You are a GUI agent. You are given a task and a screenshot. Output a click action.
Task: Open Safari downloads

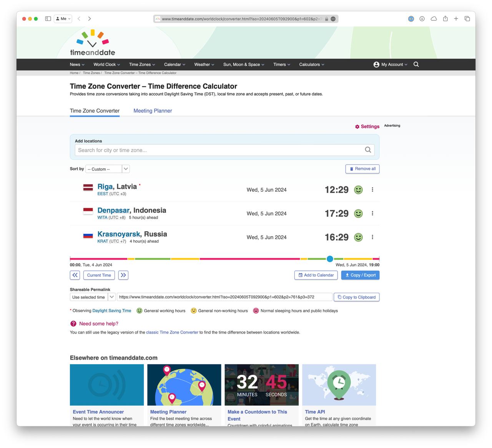tap(422, 18)
